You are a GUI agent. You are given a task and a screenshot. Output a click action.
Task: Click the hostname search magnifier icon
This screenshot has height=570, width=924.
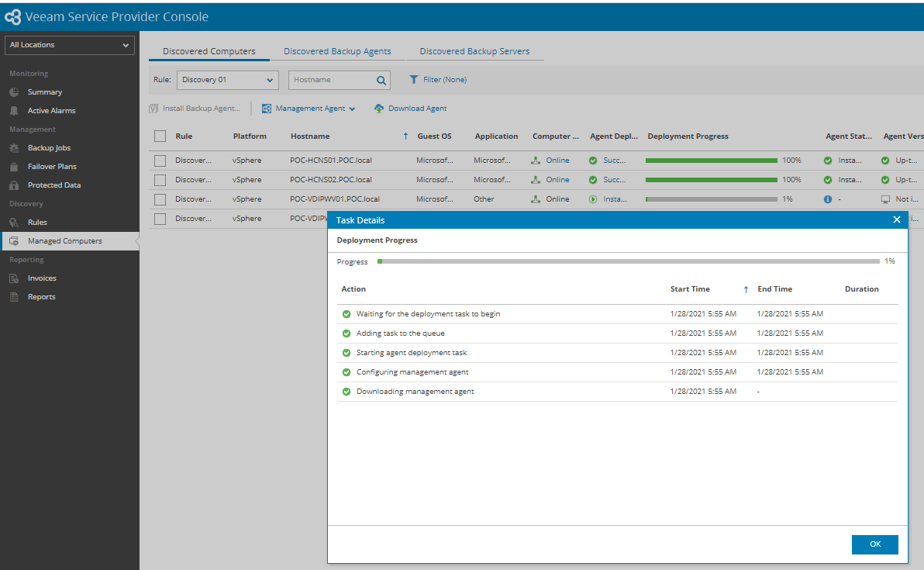point(381,80)
